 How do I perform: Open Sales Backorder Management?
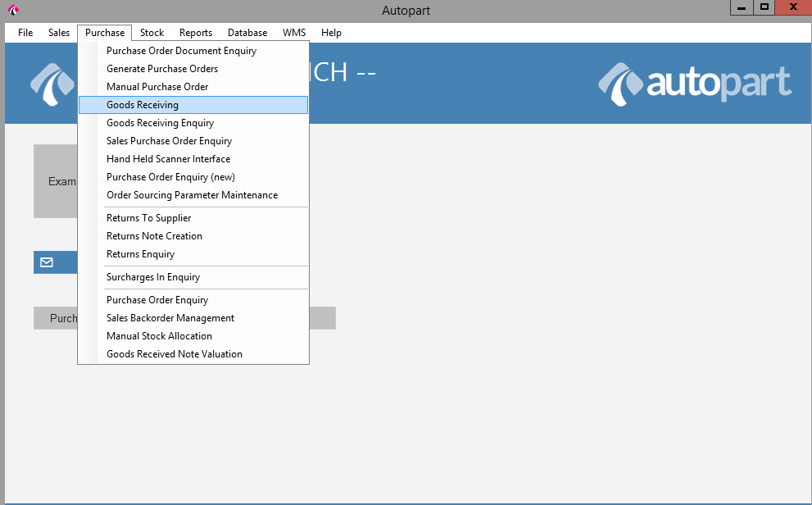click(193, 318)
